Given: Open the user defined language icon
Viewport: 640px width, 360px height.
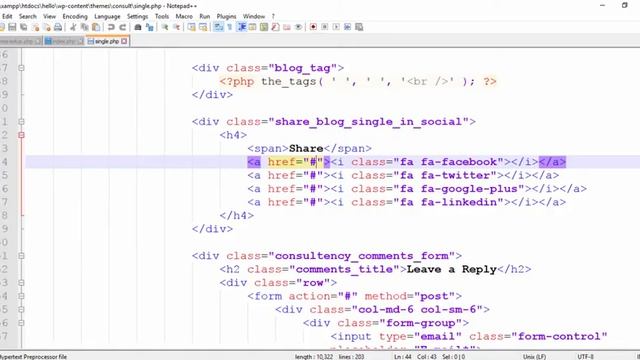Looking at the screenshot, I should click(253, 27).
